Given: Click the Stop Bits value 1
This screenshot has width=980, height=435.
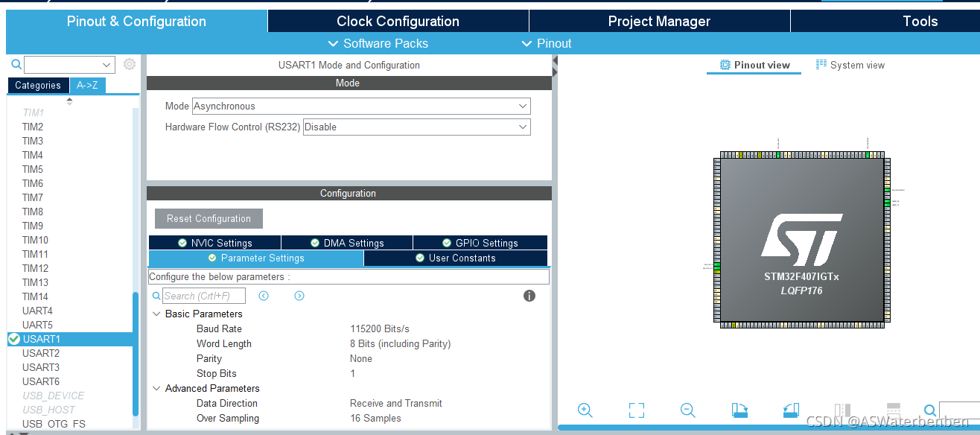Looking at the screenshot, I should [x=353, y=373].
